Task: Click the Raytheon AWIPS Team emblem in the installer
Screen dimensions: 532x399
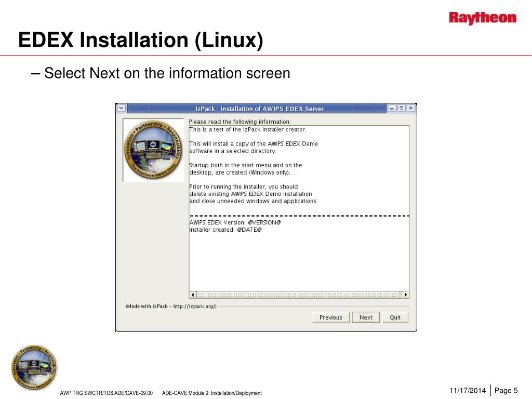Action: 153,150
